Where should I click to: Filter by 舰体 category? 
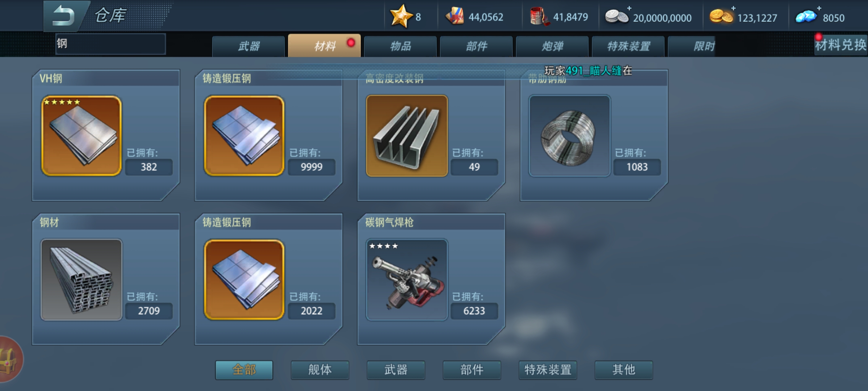pyautogui.click(x=320, y=370)
